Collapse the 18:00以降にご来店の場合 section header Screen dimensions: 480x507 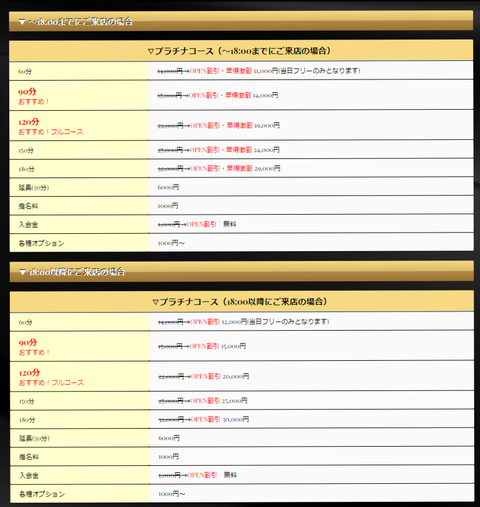click(x=241, y=272)
